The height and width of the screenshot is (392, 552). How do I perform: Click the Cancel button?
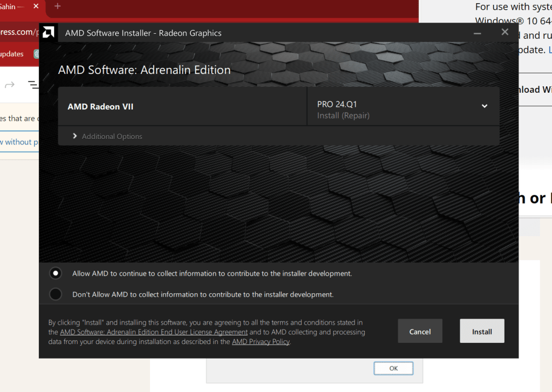pos(420,331)
